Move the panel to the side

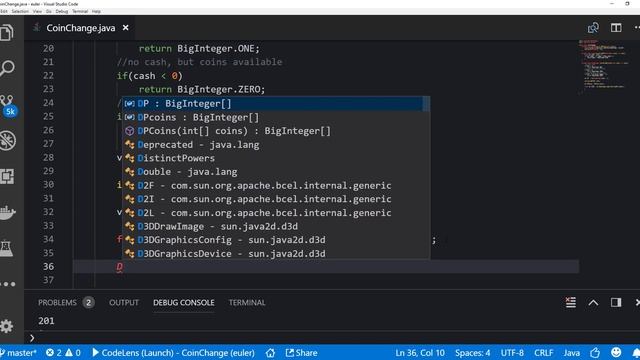(x=616, y=302)
